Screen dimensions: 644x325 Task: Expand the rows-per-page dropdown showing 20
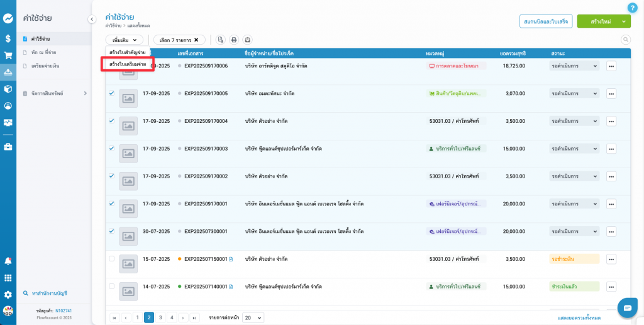click(253, 318)
